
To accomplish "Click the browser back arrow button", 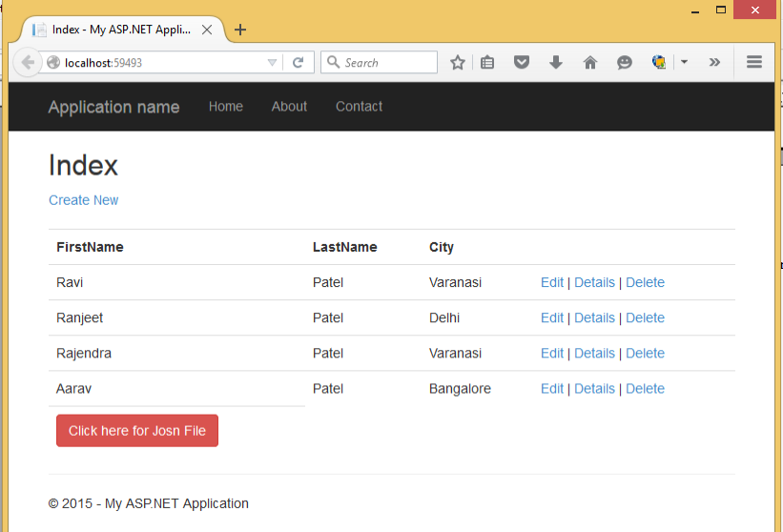I will coord(28,63).
